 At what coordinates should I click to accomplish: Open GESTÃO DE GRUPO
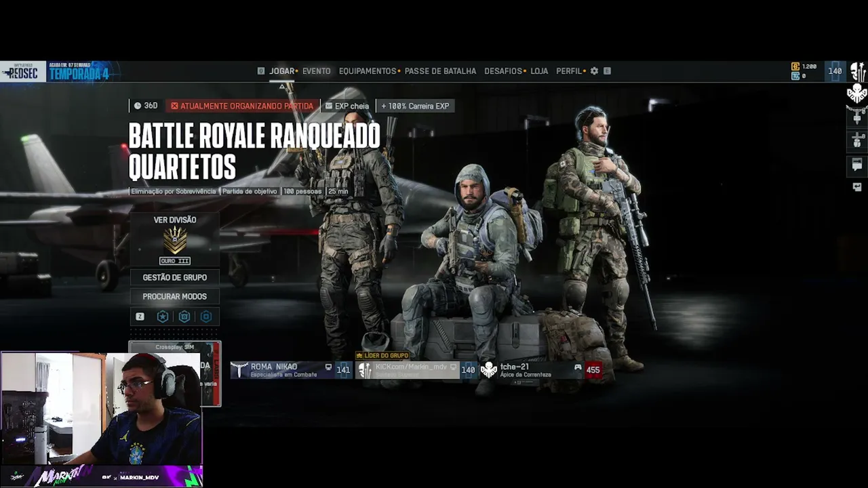(175, 277)
